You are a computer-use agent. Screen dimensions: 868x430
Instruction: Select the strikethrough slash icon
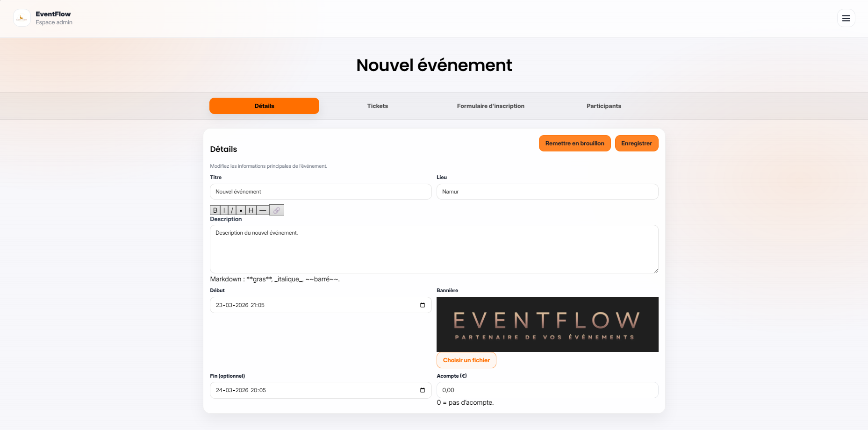click(x=232, y=210)
